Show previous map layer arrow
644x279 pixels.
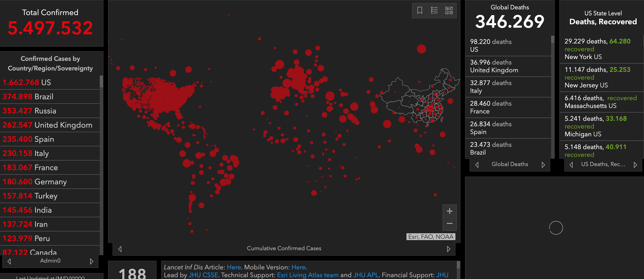[120, 249]
